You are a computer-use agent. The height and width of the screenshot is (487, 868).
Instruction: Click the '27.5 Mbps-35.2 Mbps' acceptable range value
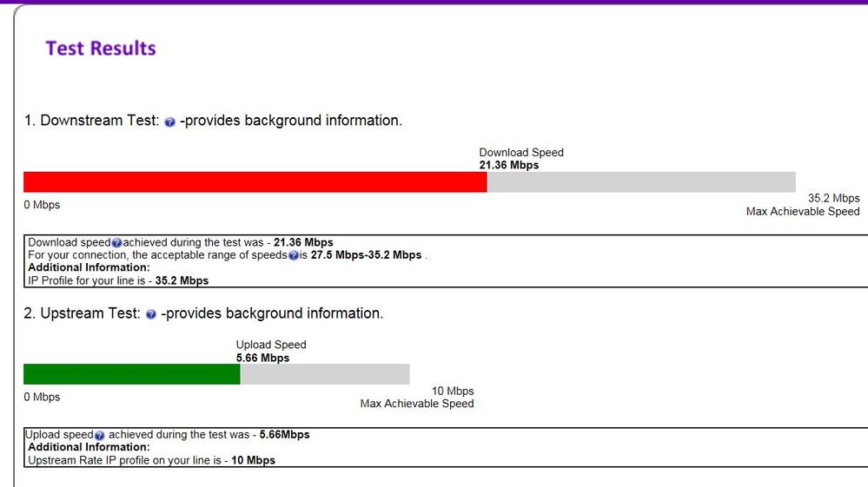tap(361, 255)
